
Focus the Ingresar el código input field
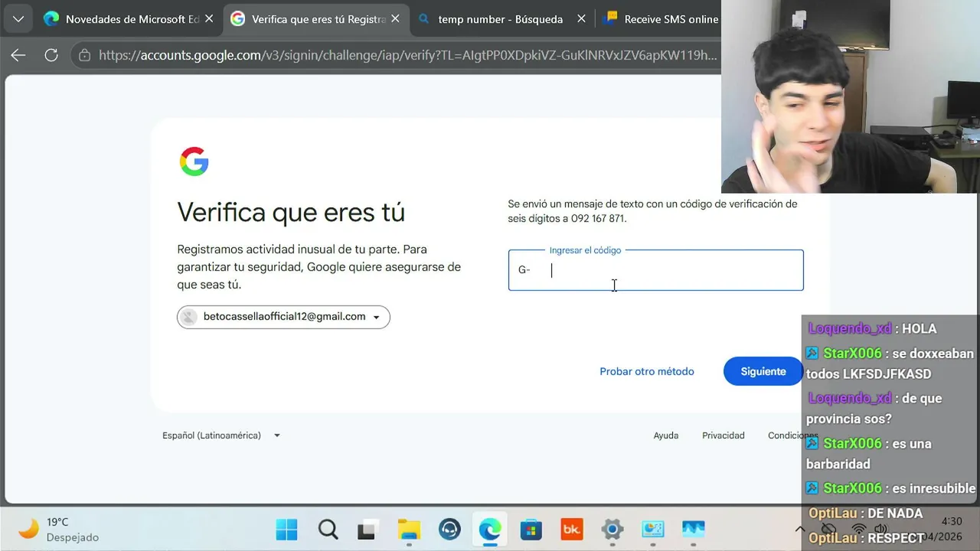pos(656,270)
